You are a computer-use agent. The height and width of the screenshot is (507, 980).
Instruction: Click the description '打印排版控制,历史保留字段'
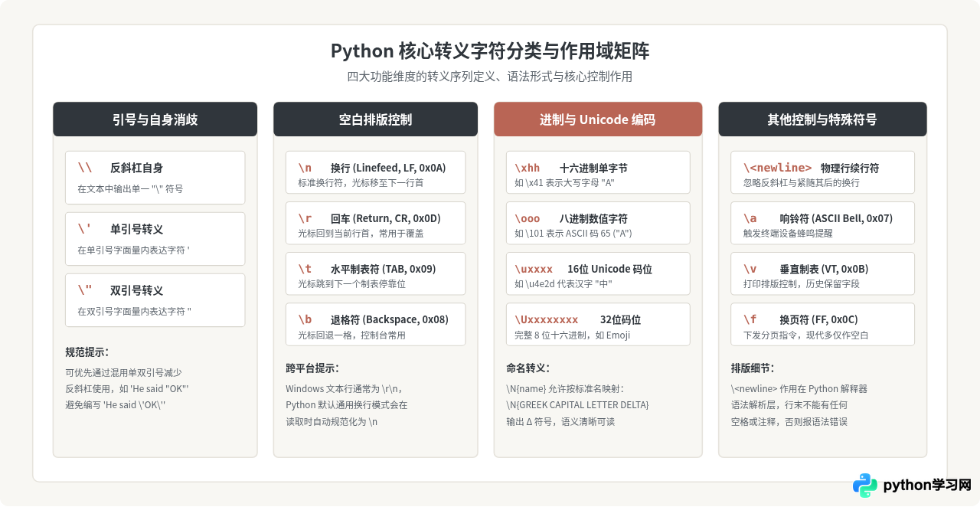pos(802,284)
